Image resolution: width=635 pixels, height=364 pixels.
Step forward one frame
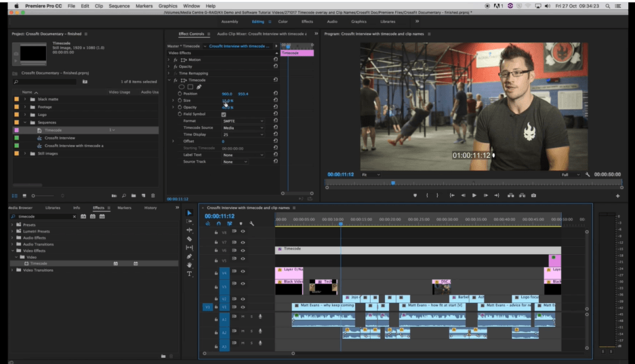click(486, 195)
